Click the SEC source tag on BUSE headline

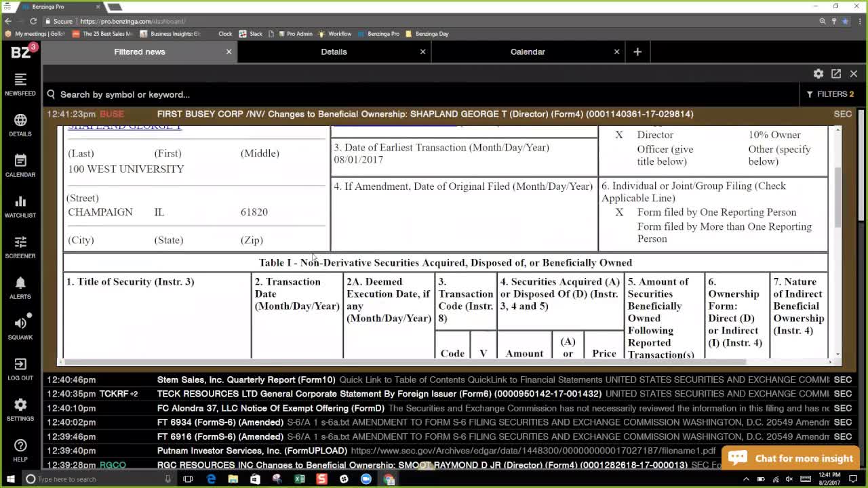[x=842, y=114]
